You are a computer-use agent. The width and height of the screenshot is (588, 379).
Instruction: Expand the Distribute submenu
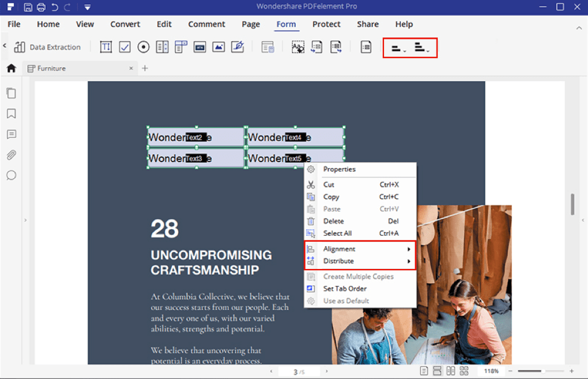(x=360, y=261)
